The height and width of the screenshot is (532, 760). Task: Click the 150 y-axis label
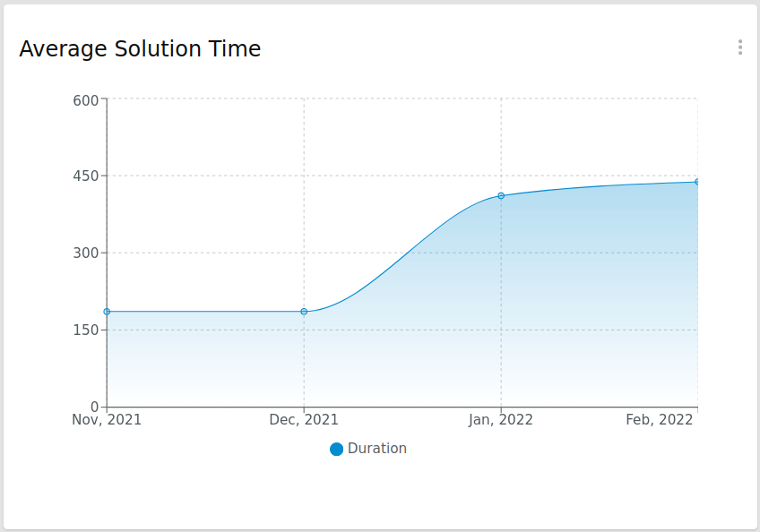pos(85,330)
